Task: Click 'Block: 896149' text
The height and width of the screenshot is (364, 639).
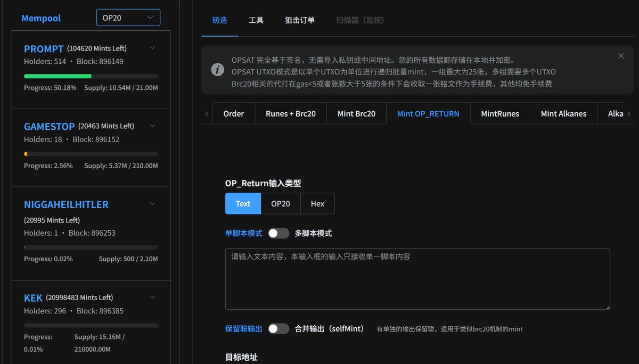Action: (100, 61)
